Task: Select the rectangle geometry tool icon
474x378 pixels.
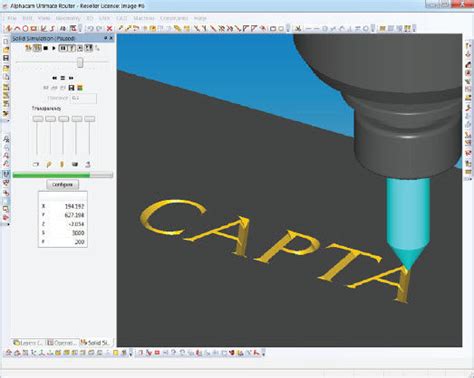Action: click(x=33, y=29)
